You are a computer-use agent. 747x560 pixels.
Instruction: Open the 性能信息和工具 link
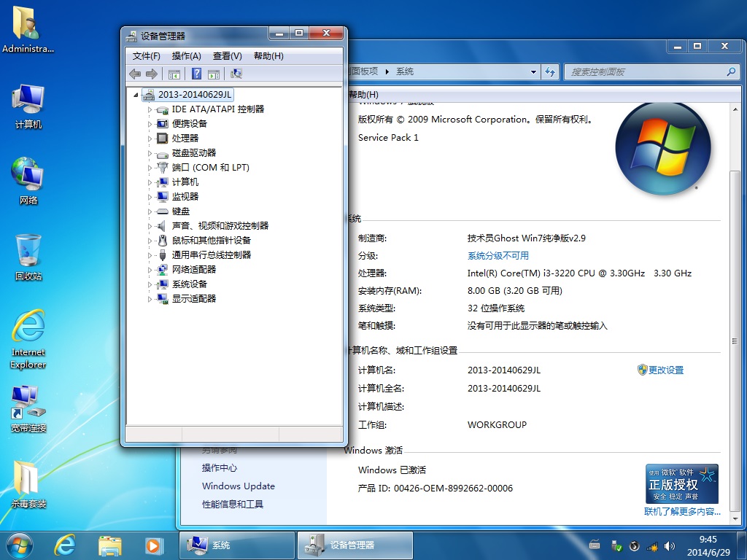pyautogui.click(x=233, y=505)
